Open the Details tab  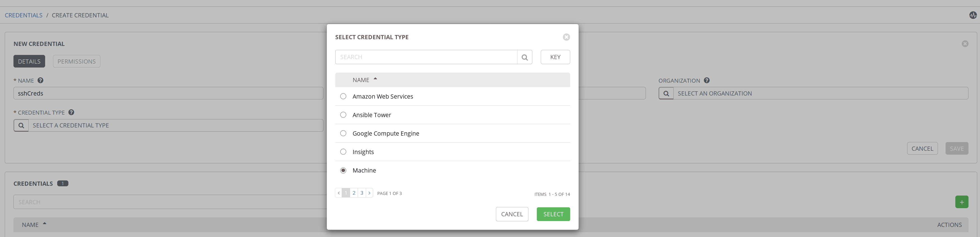tap(29, 61)
